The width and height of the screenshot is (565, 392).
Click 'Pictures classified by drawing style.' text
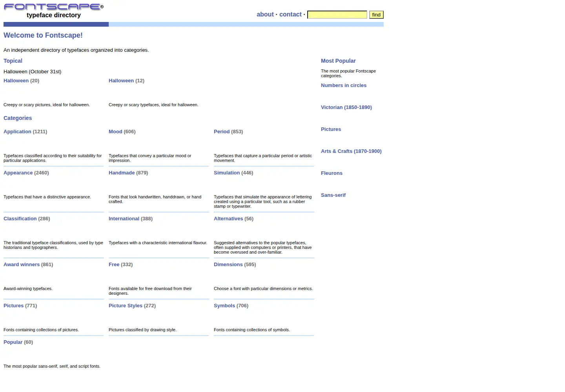(x=142, y=330)
